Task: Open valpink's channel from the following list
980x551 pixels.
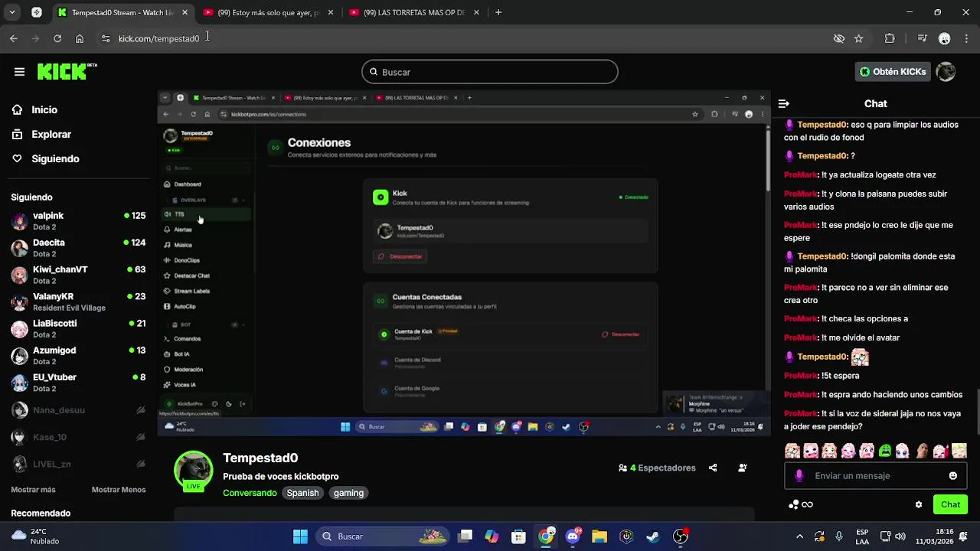Action: pyautogui.click(x=78, y=221)
